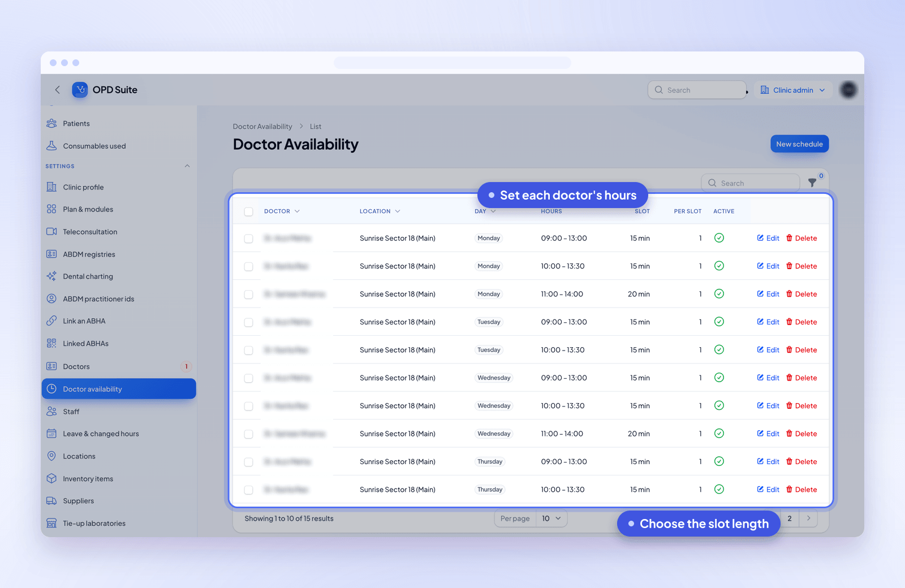Click the Leave & changed hours calendar icon

(x=51, y=434)
